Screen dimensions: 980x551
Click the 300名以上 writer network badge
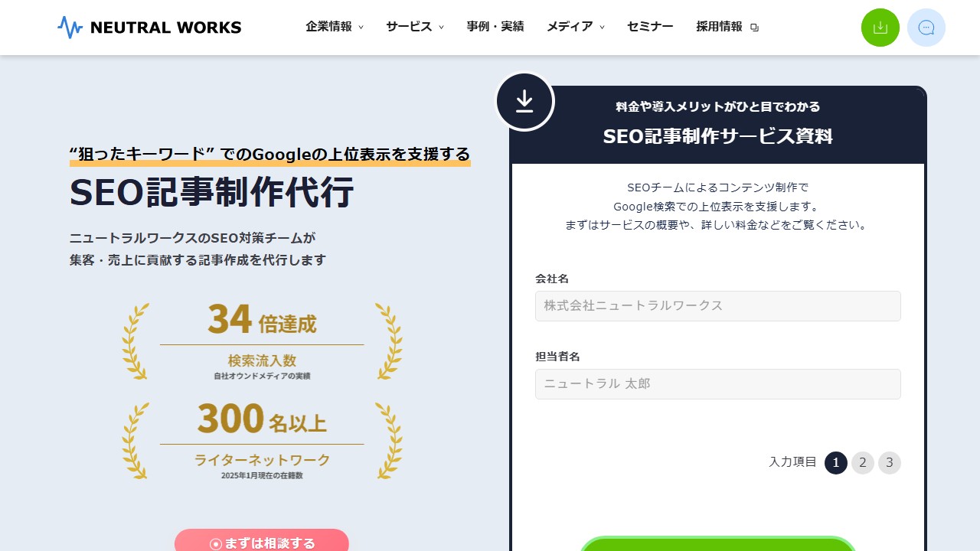[262, 441]
